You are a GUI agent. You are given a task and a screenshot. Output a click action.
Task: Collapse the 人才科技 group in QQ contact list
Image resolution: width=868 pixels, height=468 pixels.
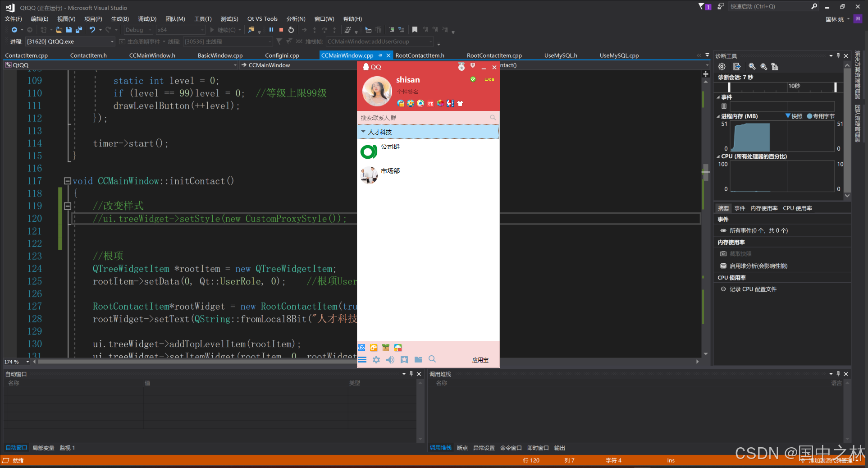pos(363,132)
